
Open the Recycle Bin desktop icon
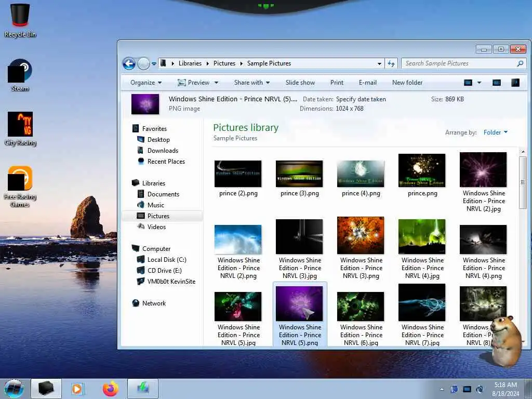pyautogui.click(x=20, y=20)
